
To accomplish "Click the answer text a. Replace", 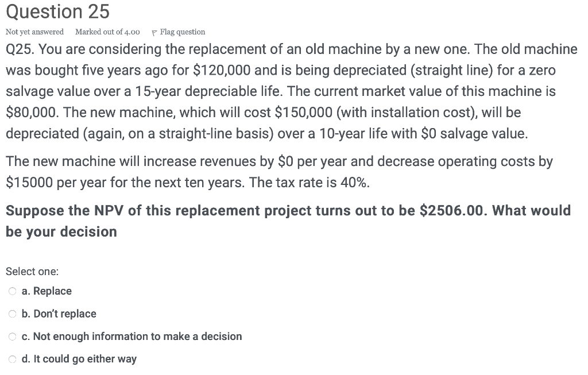I will pos(47,291).
